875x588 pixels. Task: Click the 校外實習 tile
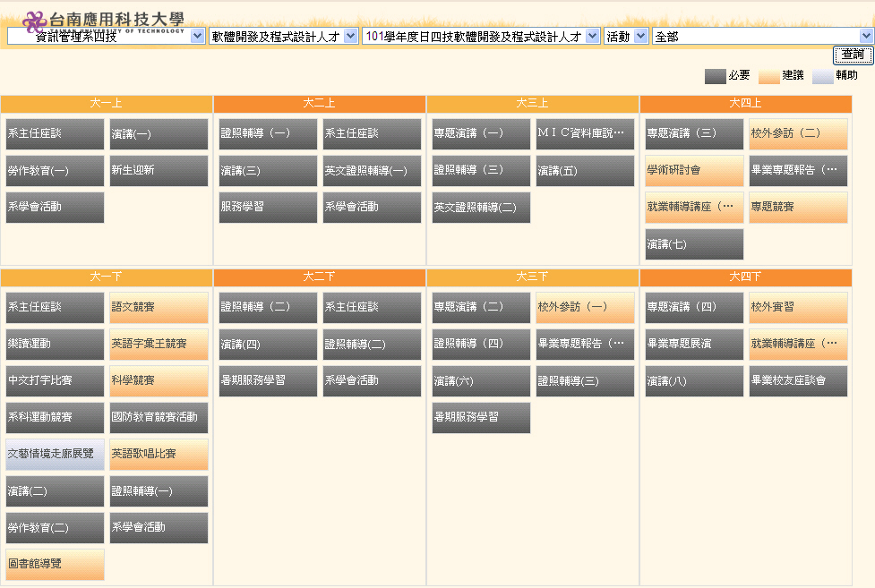click(x=798, y=307)
